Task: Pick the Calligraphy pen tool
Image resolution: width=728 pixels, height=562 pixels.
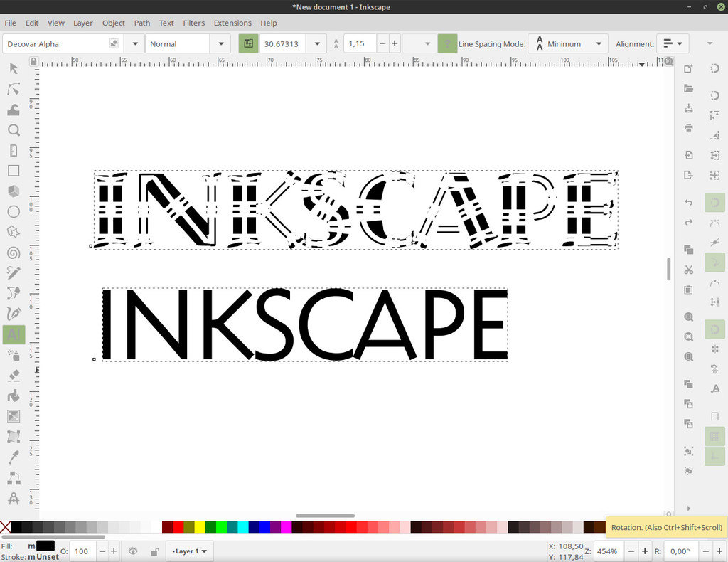Action: (14, 312)
